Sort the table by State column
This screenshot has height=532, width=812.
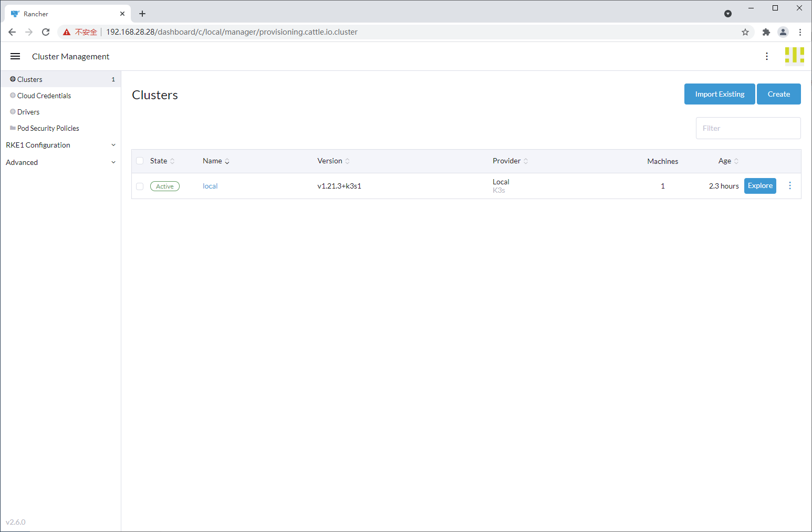[x=162, y=161]
